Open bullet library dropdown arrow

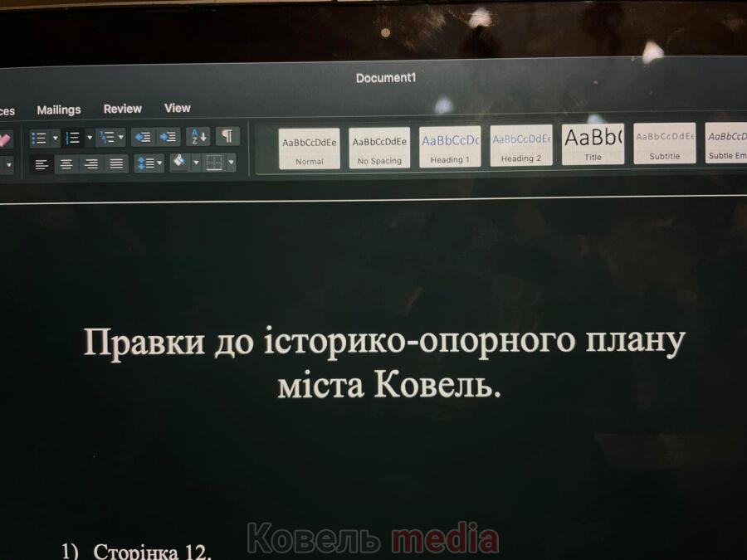point(56,139)
